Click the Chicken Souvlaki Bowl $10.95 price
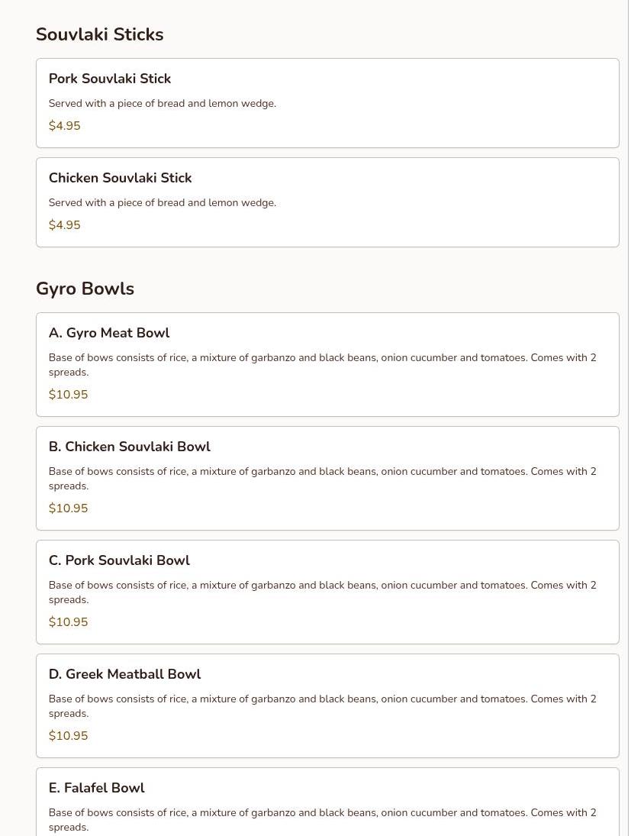Screen dimensions: 644x836 click(68, 508)
